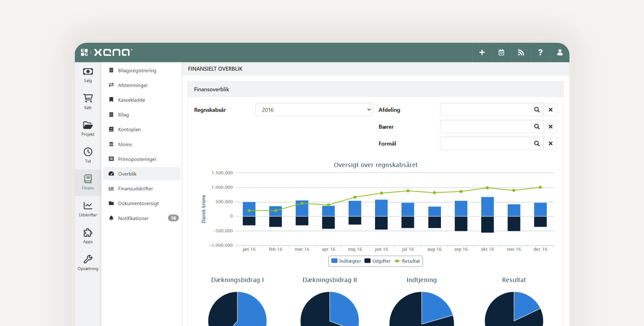644x326 pixels.
Task: Open the Xena app grid logo
Action: pos(84,52)
